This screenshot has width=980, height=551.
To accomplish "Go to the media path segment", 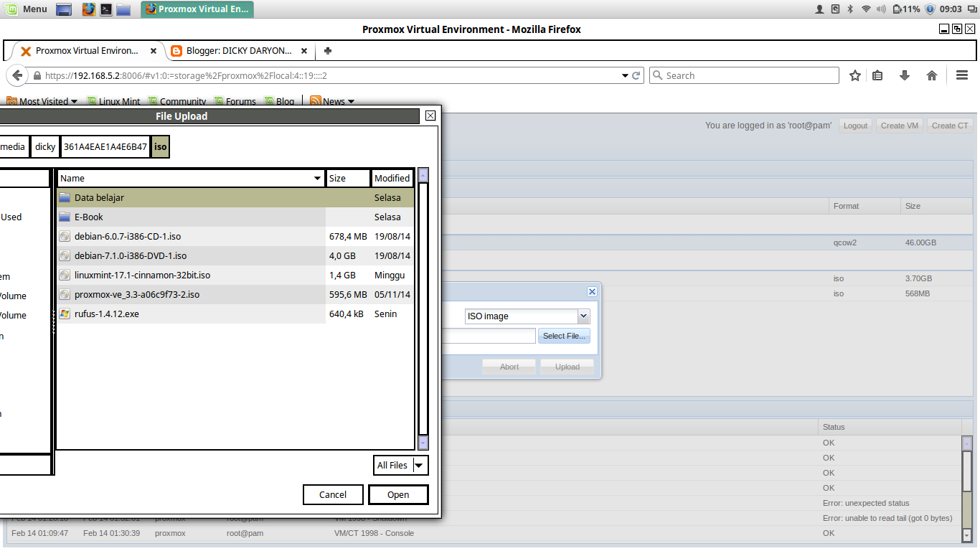I will click(13, 146).
